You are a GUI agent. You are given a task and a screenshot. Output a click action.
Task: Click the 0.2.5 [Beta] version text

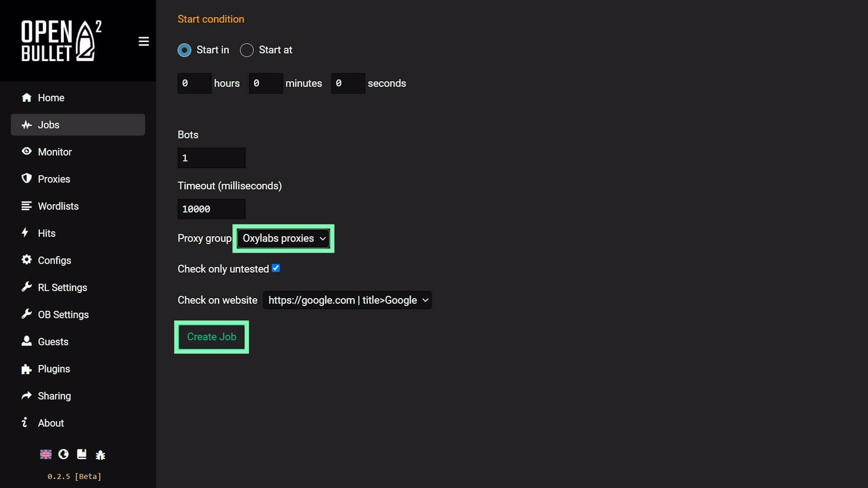click(x=74, y=476)
